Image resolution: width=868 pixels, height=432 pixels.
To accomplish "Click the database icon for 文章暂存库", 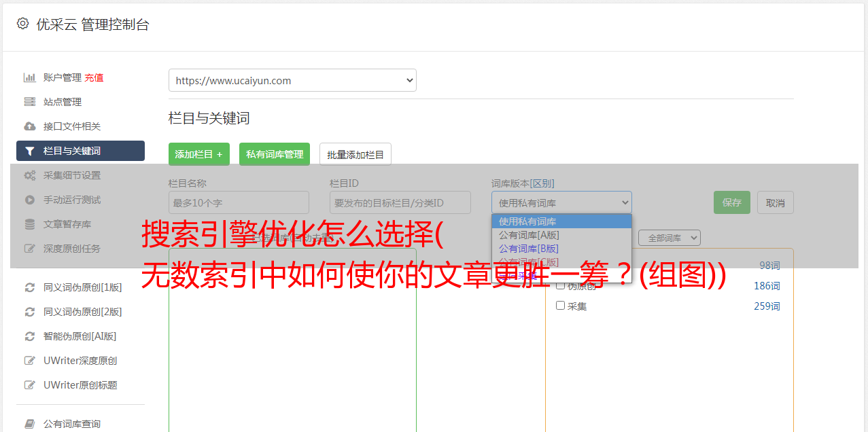I will [x=29, y=224].
